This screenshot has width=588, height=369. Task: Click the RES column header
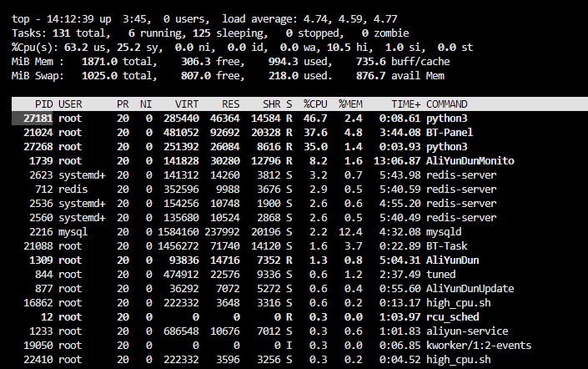(x=231, y=104)
